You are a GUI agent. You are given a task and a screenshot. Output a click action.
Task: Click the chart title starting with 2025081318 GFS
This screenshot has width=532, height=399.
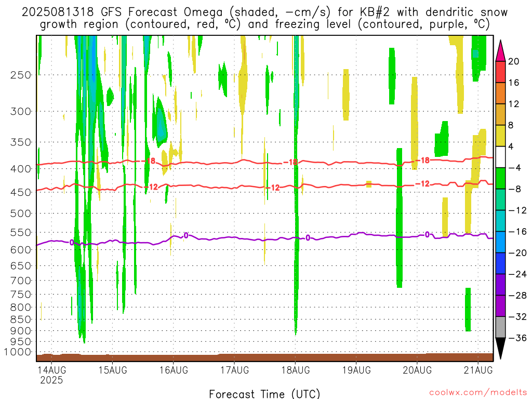[264, 18]
